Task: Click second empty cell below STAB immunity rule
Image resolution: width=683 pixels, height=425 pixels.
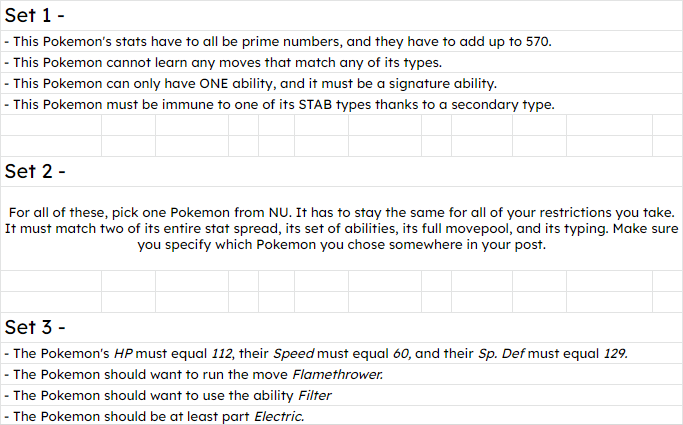Action: (x=128, y=125)
